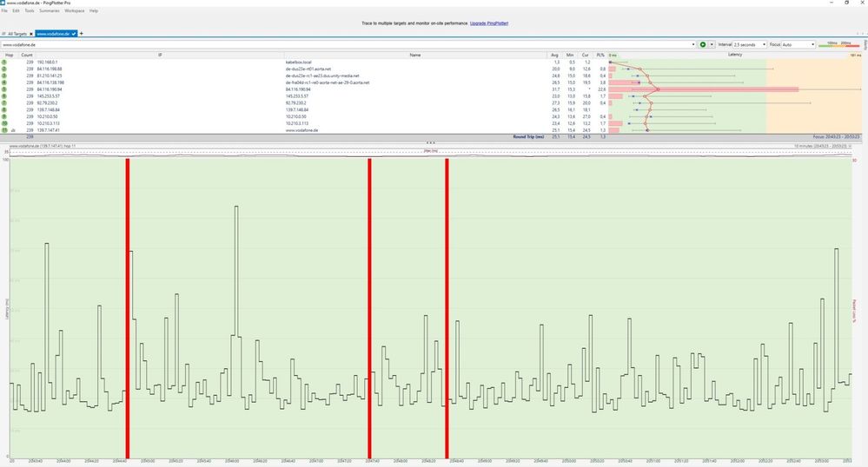
Task: Click the Upgrade PingPlotter link
Action: (x=489, y=23)
